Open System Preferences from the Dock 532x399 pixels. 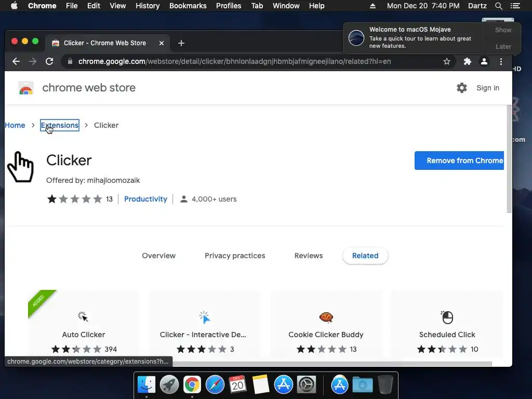click(x=307, y=385)
